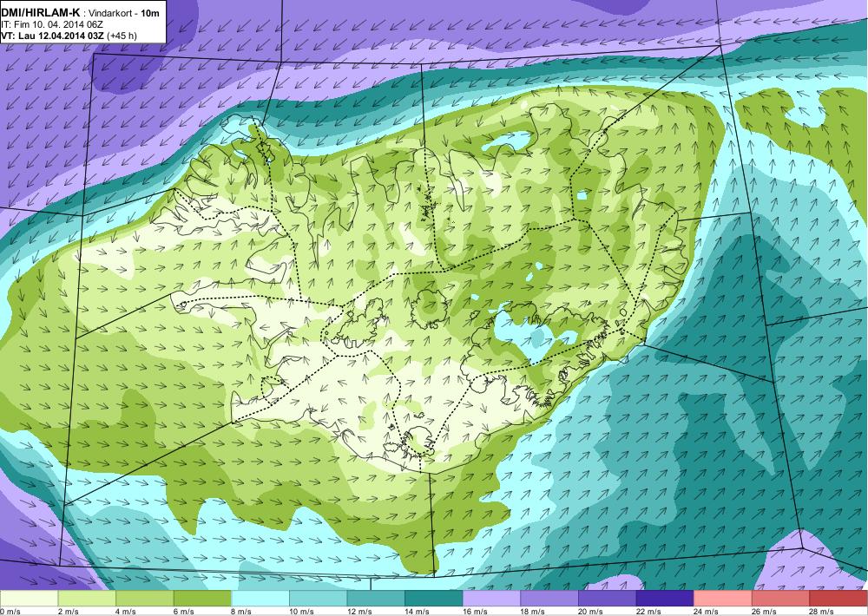Click the '0 m/s' legend label
Viewport: 868px width, 616px height.
click(10, 611)
